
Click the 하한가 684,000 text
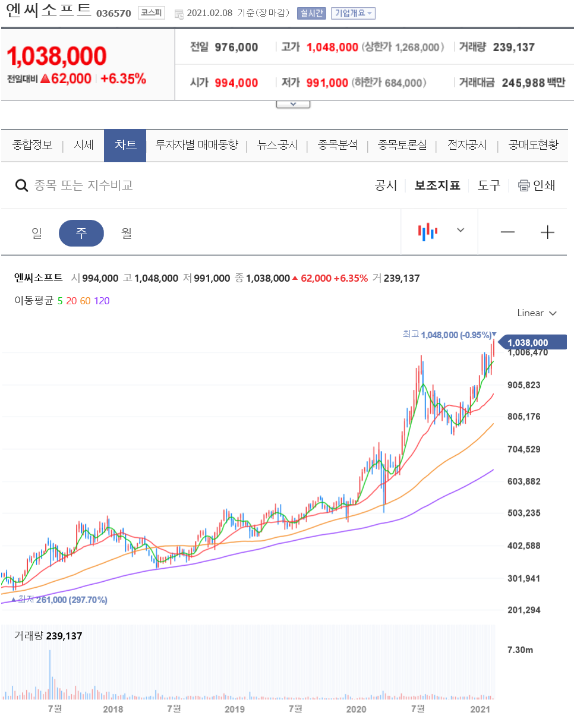click(389, 83)
